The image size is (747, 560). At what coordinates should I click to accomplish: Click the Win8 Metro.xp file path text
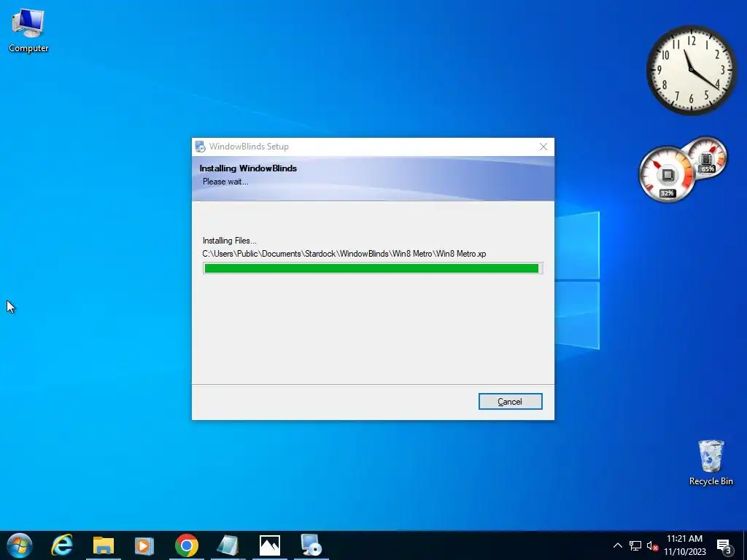pyautogui.click(x=344, y=254)
